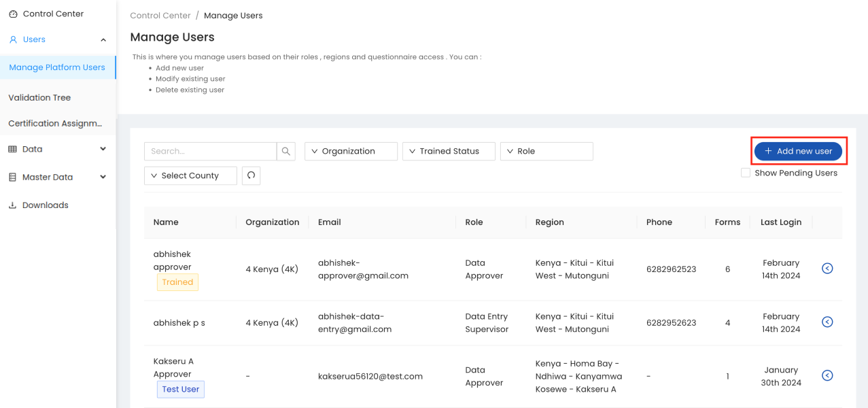
Task: Open the Role filter dropdown
Action: 546,151
